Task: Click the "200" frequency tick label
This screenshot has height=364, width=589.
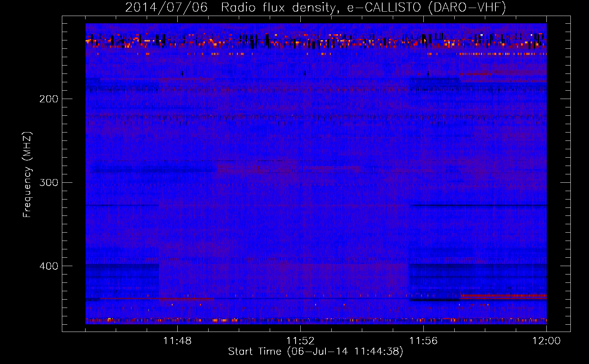Action: [x=49, y=99]
